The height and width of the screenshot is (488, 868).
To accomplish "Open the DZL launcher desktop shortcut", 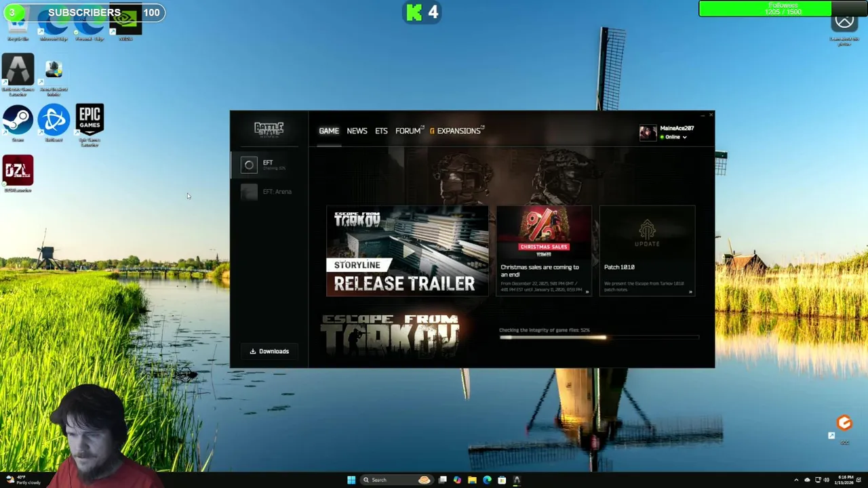I will click(x=18, y=173).
